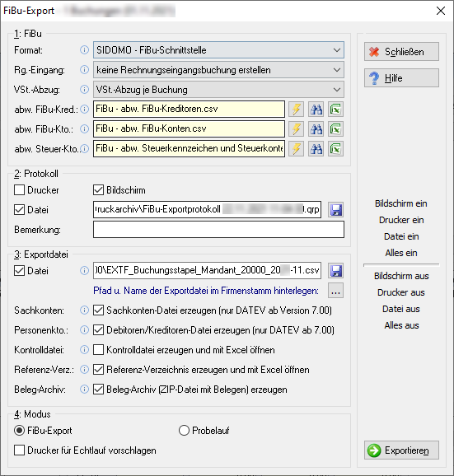Image resolution: width=454 pixels, height=476 pixels.
Task: Click the Exportieren button
Action: point(401,450)
